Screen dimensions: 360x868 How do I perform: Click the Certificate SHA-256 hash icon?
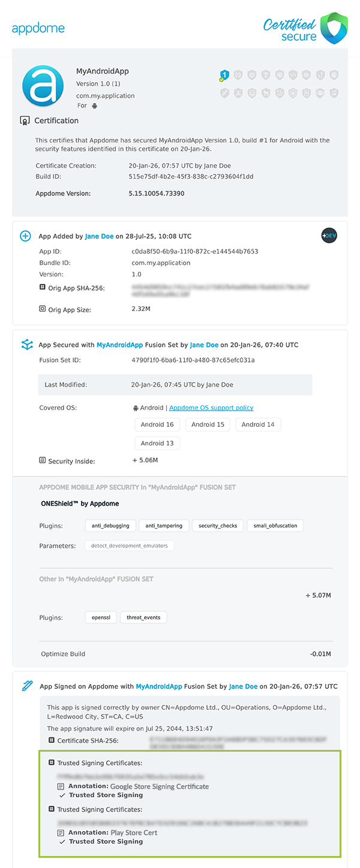click(52, 741)
